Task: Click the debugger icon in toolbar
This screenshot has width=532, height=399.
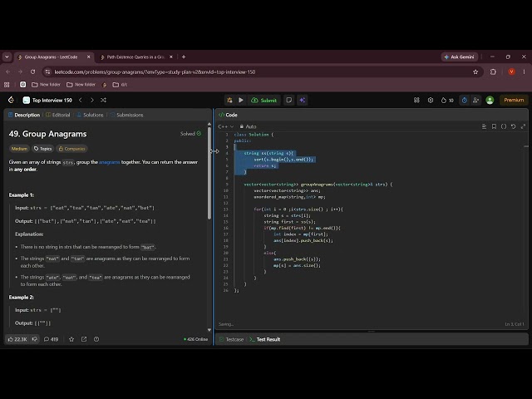Action: (x=229, y=100)
